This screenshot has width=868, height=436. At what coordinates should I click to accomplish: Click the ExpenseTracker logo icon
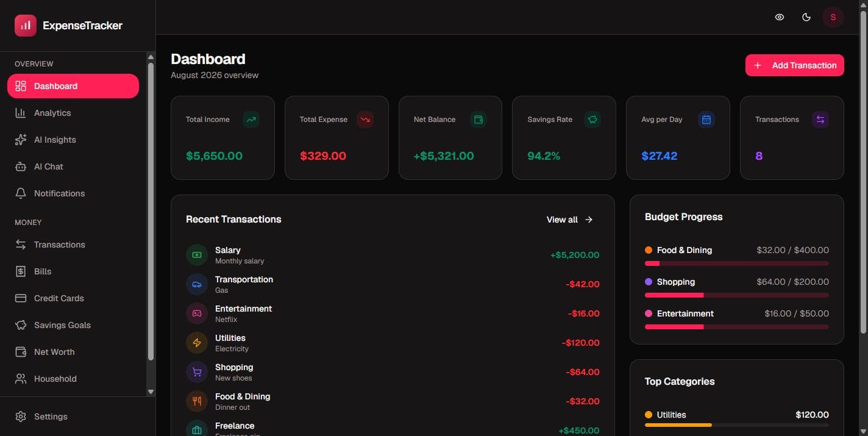point(26,26)
